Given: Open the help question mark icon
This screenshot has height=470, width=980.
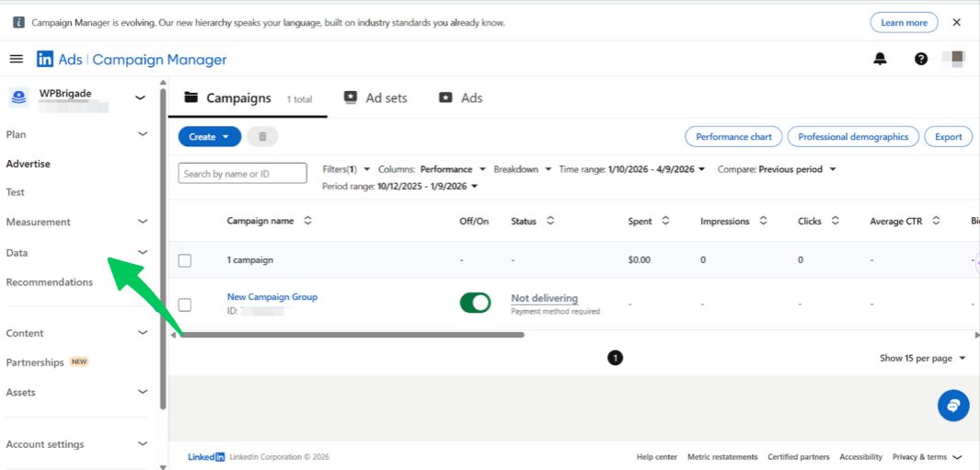Looking at the screenshot, I should [x=920, y=60].
